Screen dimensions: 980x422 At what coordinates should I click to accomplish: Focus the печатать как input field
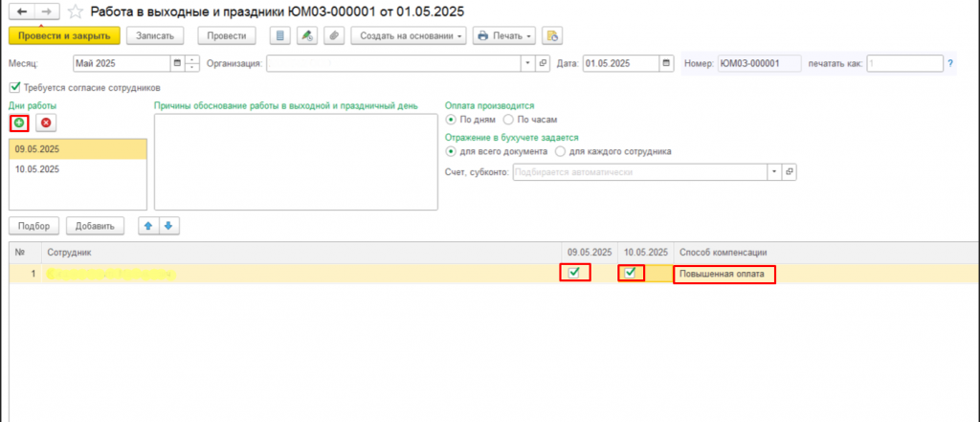coord(904,63)
